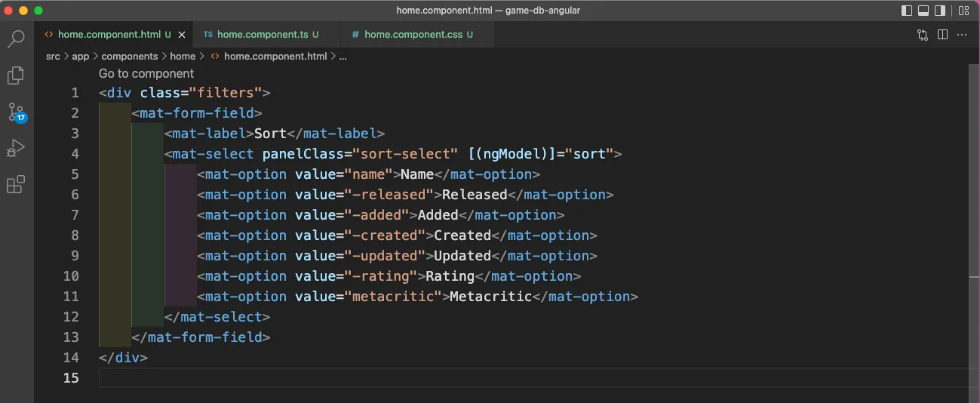This screenshot has height=403, width=980.
Task: Toggle the bottom panel
Action: point(923,11)
